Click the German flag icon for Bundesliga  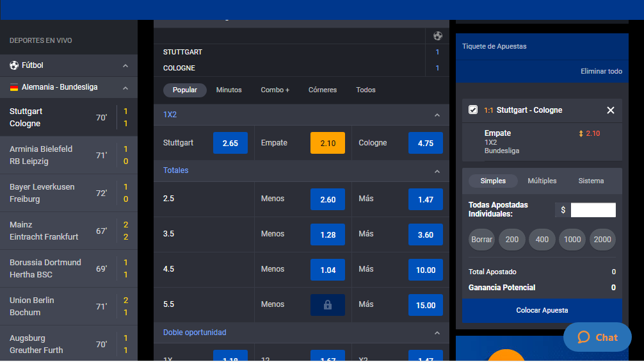14,87
